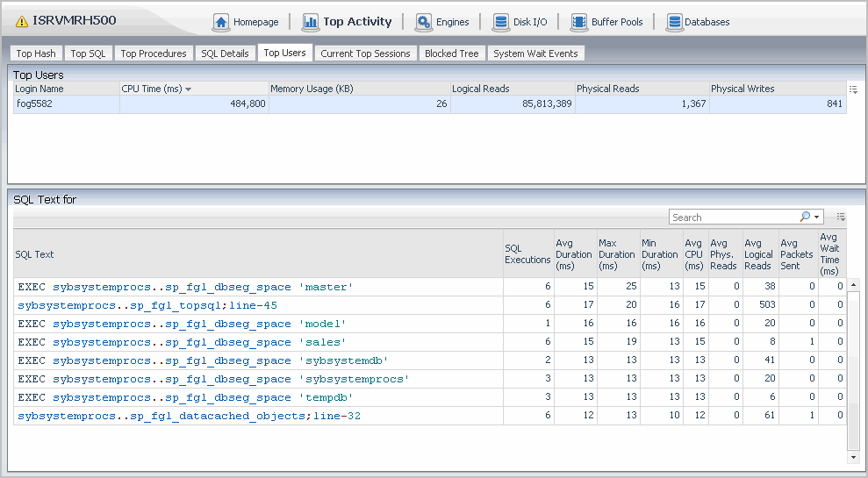
Task: Open Top Users table column settings icon
Action: coord(853,89)
